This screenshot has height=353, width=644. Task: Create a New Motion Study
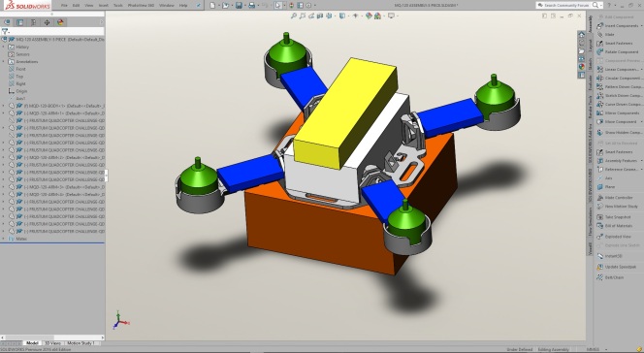[617, 206]
